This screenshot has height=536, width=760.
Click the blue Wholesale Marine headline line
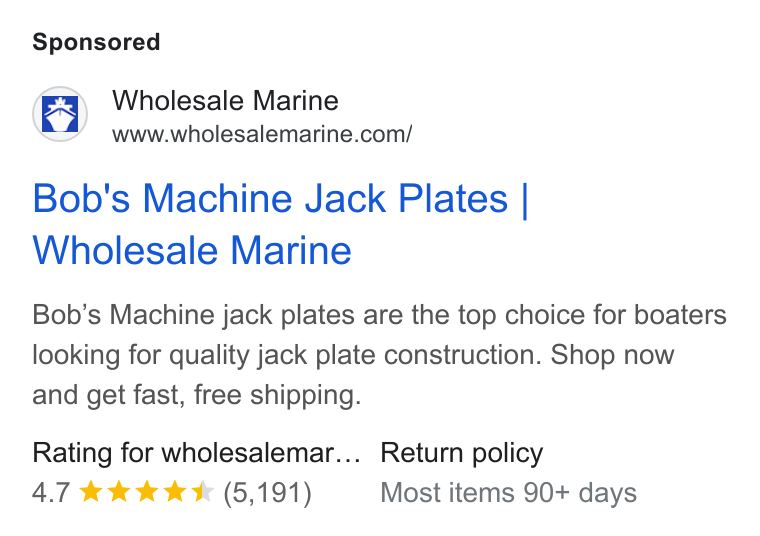pos(192,251)
